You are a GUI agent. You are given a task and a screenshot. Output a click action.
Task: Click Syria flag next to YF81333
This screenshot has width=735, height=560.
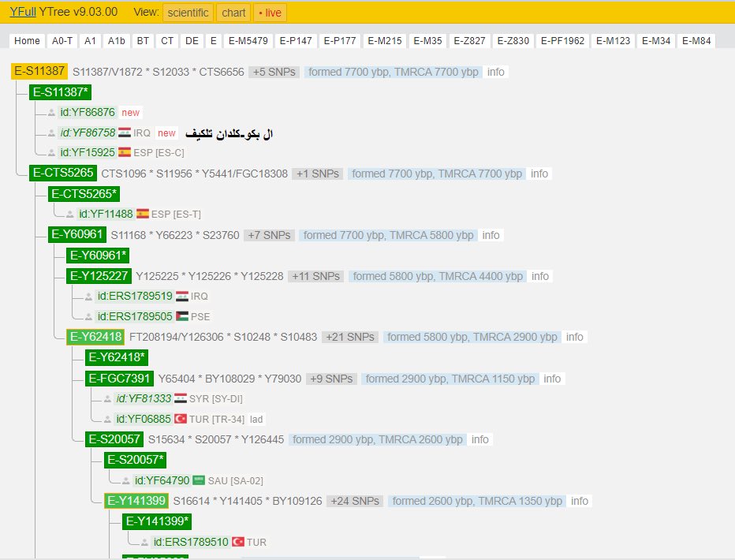tap(181, 398)
